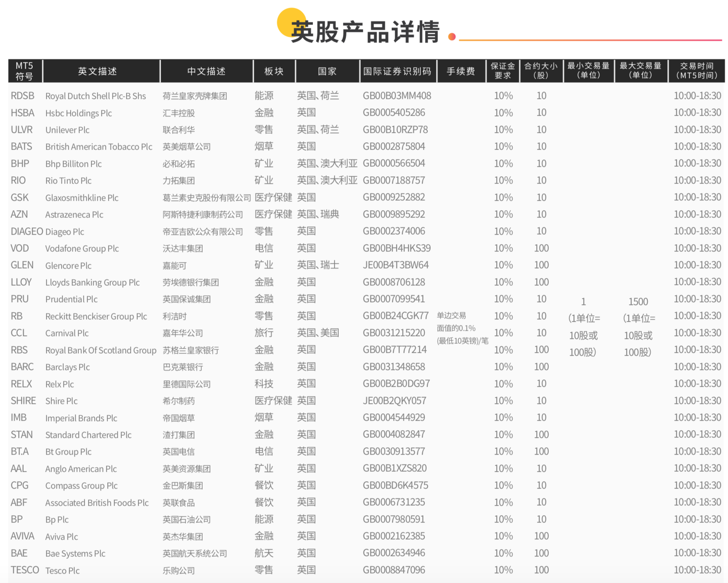Click Glaxosmithkline Plc description

(x=82, y=198)
